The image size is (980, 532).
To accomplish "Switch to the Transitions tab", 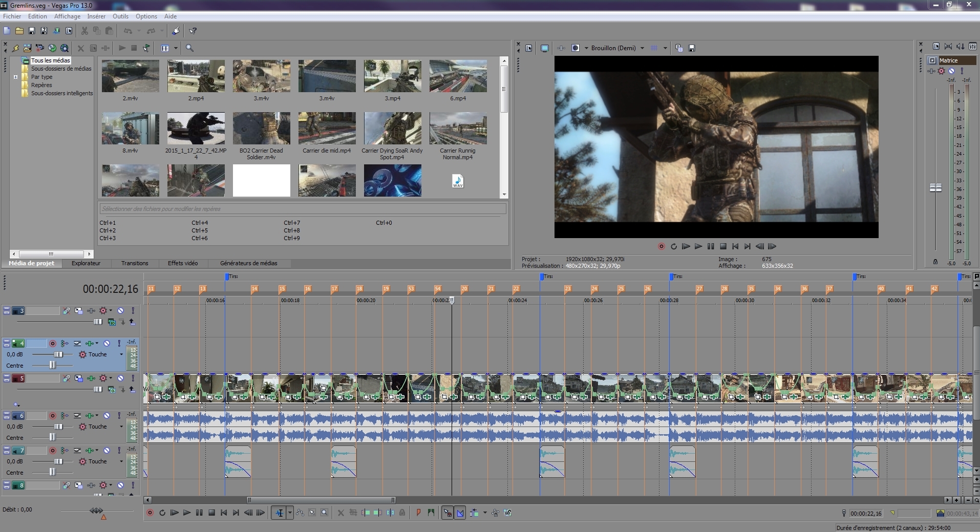I will [x=135, y=263].
